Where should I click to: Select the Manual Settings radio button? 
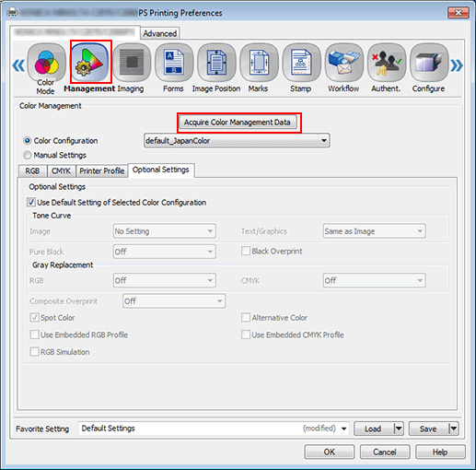pos(28,155)
